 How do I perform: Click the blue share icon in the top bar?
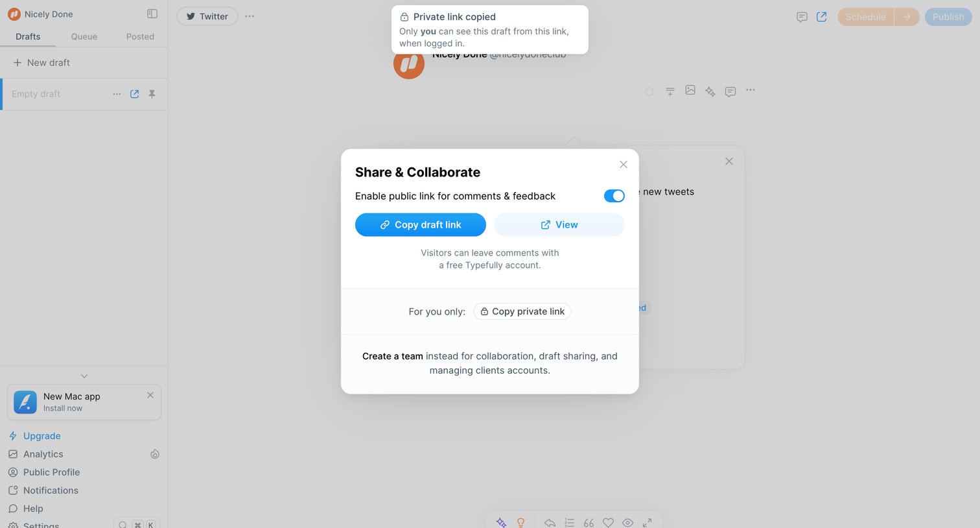[x=822, y=17]
